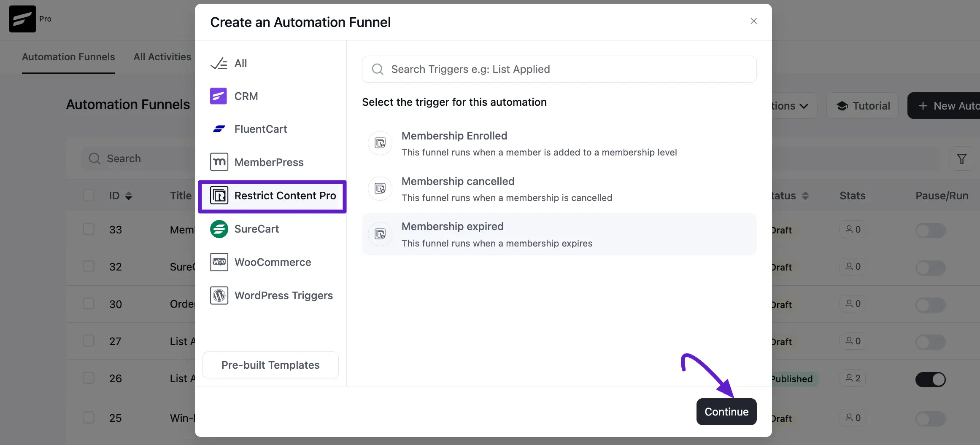Sort the table by Status column arrows

pyautogui.click(x=805, y=196)
